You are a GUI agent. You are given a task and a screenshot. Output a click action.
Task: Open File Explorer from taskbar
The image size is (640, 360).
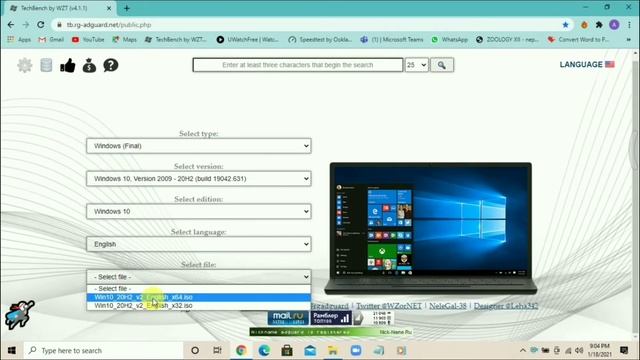pyautogui.click(x=333, y=350)
